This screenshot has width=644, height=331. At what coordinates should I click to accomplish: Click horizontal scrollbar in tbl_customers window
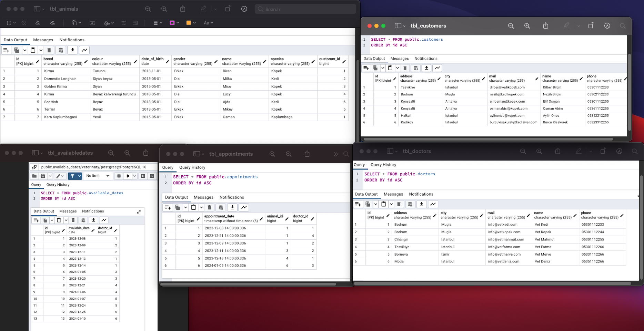click(488, 139)
